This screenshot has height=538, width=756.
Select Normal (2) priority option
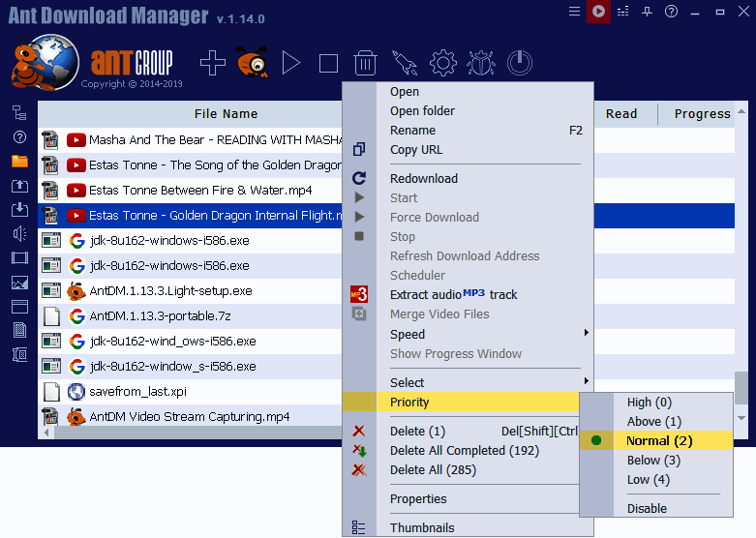660,441
